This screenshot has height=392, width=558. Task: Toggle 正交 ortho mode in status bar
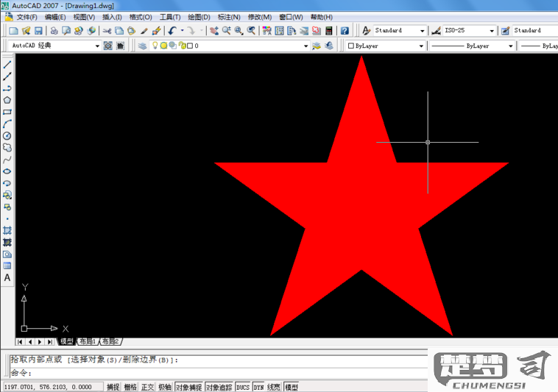pyautogui.click(x=147, y=387)
